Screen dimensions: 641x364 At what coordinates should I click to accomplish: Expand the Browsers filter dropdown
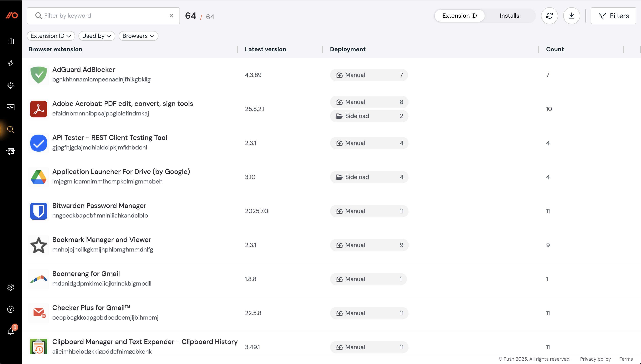tap(138, 36)
